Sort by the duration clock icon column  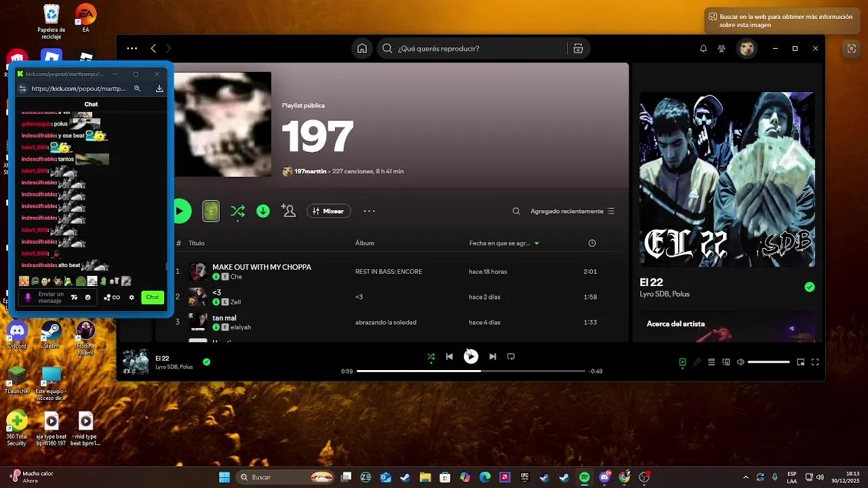pos(592,243)
